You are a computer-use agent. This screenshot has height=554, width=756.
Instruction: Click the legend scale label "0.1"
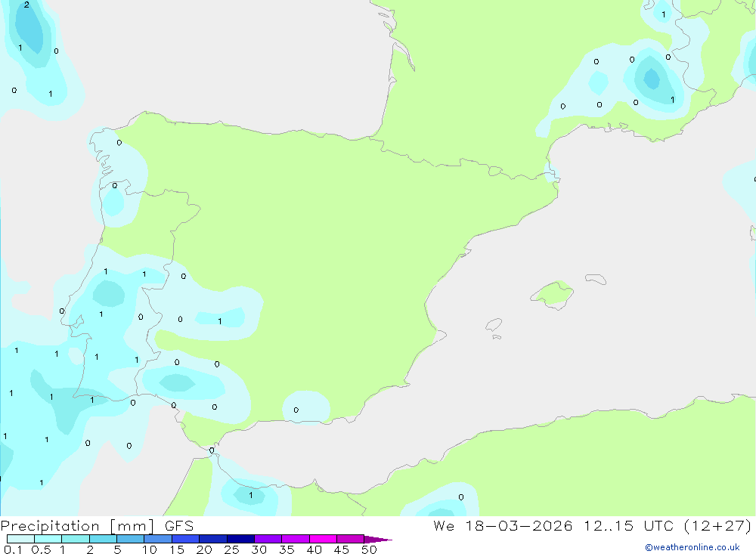13,549
